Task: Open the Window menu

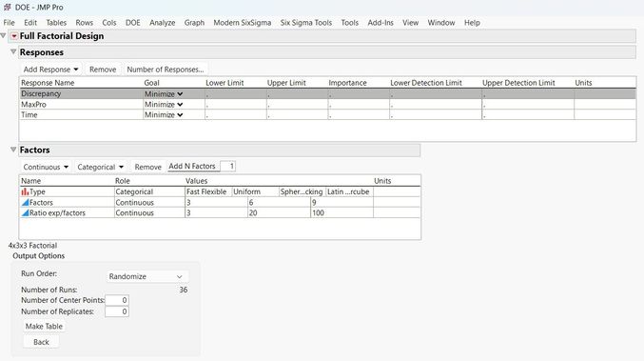Action: [x=441, y=23]
